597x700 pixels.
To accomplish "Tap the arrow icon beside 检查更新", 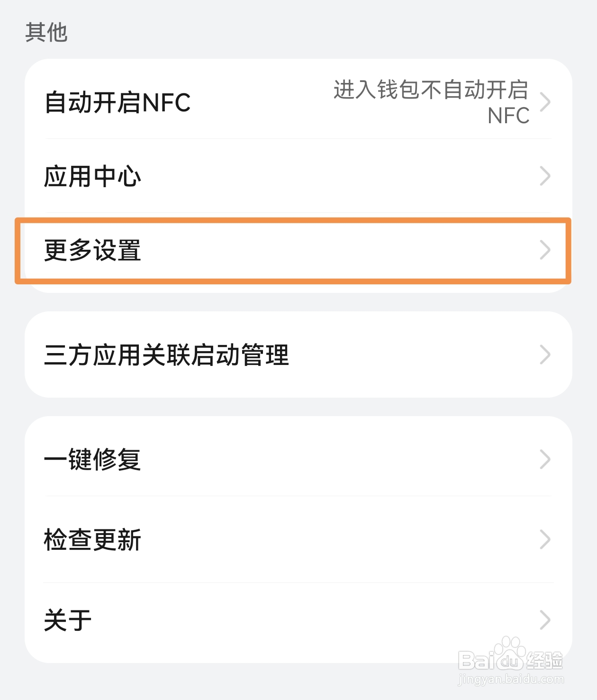I will (x=545, y=539).
